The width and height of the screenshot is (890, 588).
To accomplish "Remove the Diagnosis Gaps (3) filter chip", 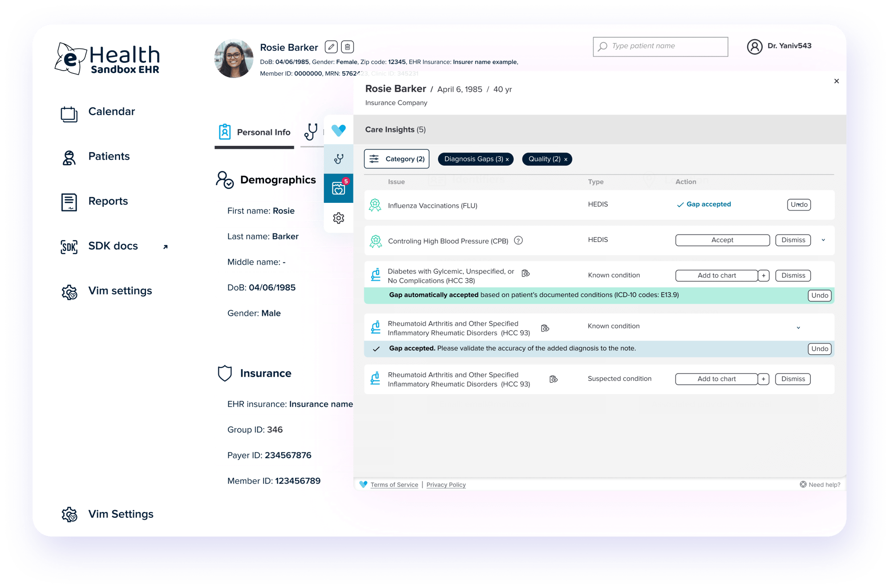I will 507,159.
